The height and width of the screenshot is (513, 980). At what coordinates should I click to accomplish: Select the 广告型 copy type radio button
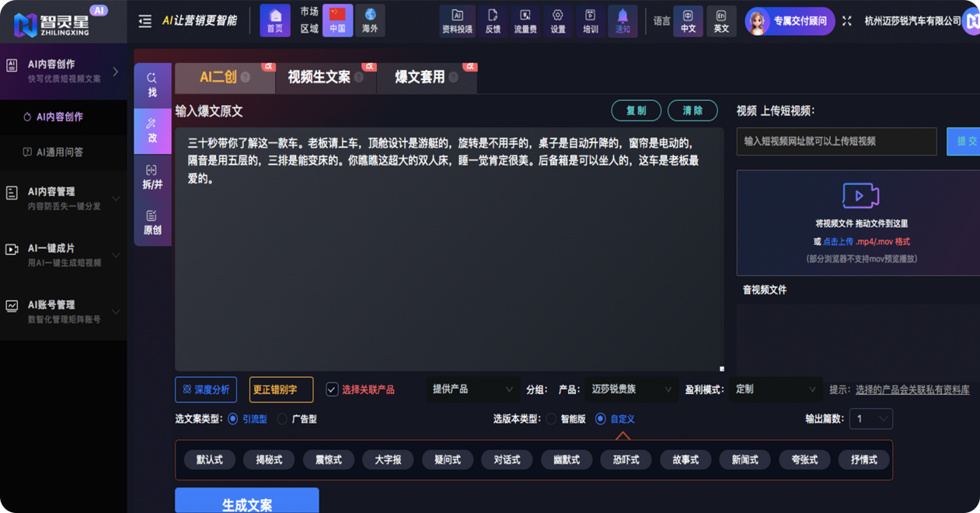click(284, 418)
